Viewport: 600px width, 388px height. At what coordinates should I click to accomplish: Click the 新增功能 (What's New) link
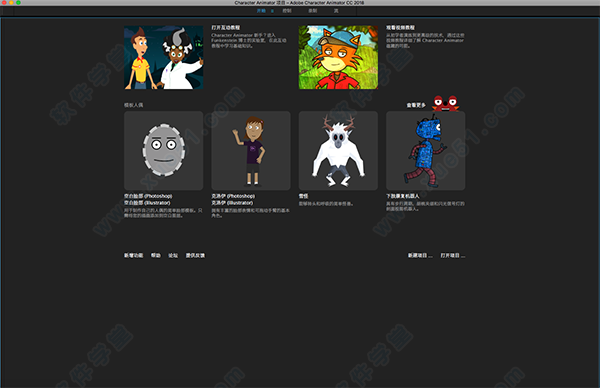tap(134, 255)
